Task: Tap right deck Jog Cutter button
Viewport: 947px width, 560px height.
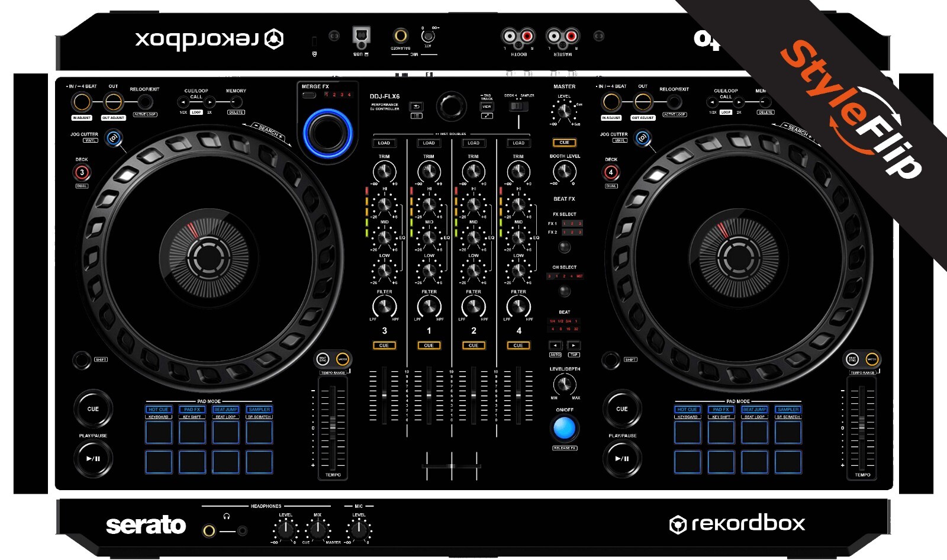Action: coord(643,138)
